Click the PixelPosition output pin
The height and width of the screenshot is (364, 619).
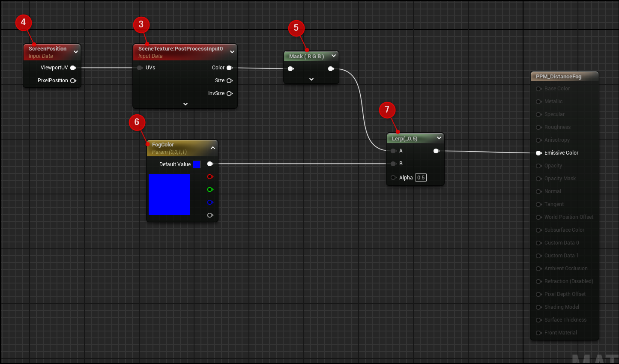tap(73, 81)
